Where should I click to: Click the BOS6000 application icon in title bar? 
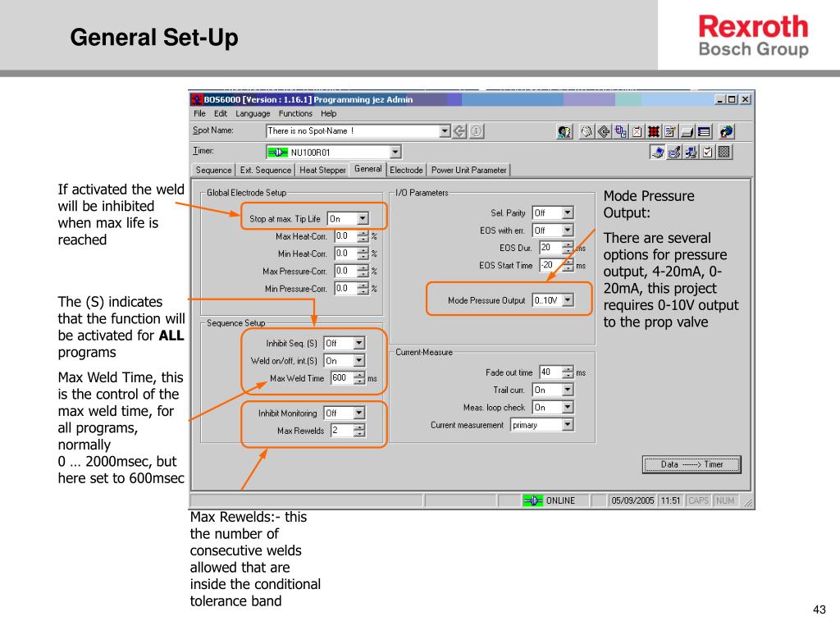[x=197, y=99]
